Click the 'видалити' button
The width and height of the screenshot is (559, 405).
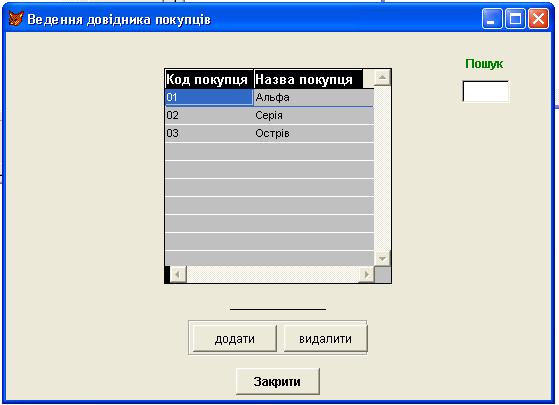coord(325,338)
